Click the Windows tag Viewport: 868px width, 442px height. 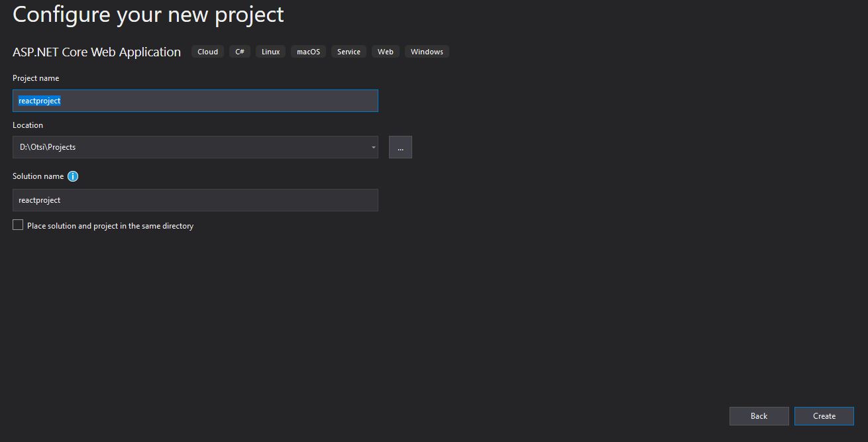427,52
